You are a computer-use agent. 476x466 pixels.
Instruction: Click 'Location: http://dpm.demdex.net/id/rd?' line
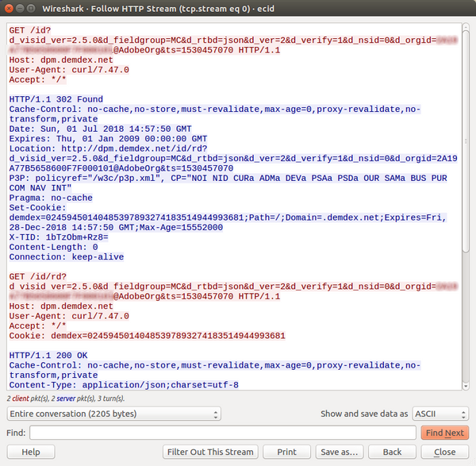tap(108, 148)
